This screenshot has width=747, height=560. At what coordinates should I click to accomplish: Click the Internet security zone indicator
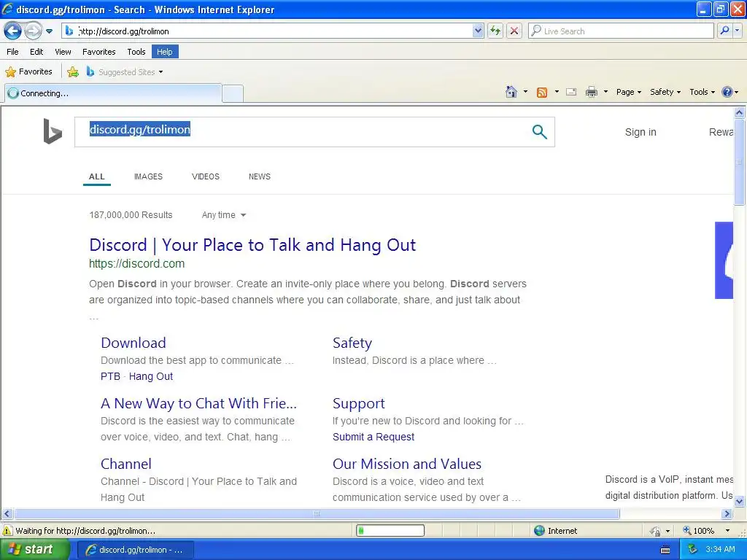point(555,531)
